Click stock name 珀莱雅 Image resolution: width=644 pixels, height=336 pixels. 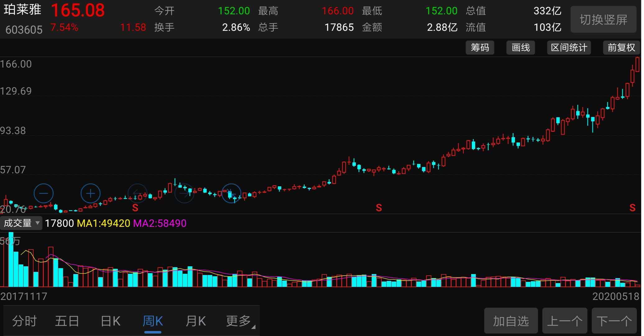click(22, 10)
